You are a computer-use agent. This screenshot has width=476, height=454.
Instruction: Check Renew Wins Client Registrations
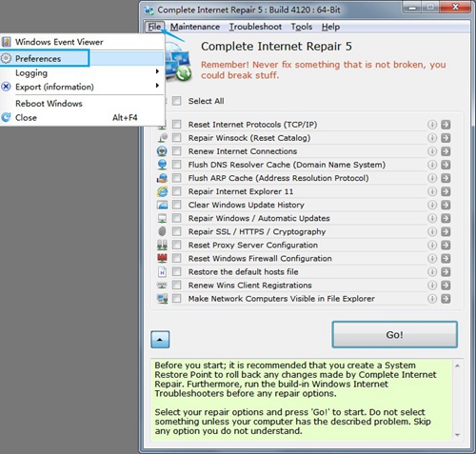[177, 285]
